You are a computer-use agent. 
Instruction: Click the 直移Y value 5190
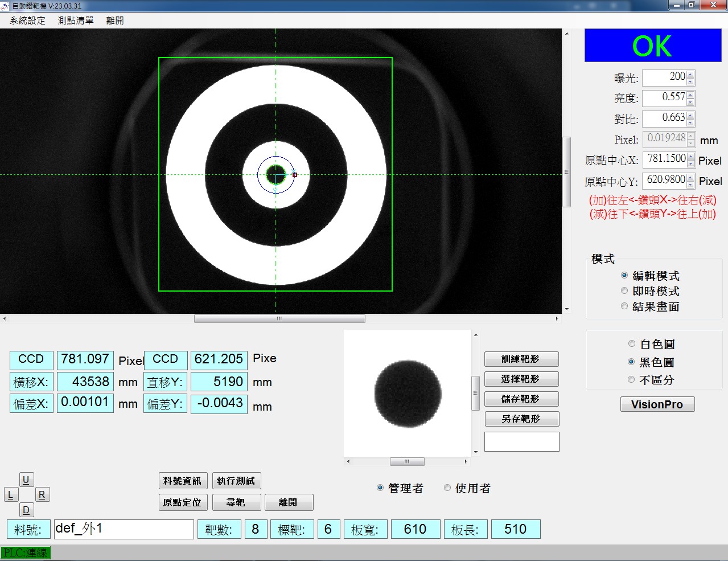click(219, 382)
